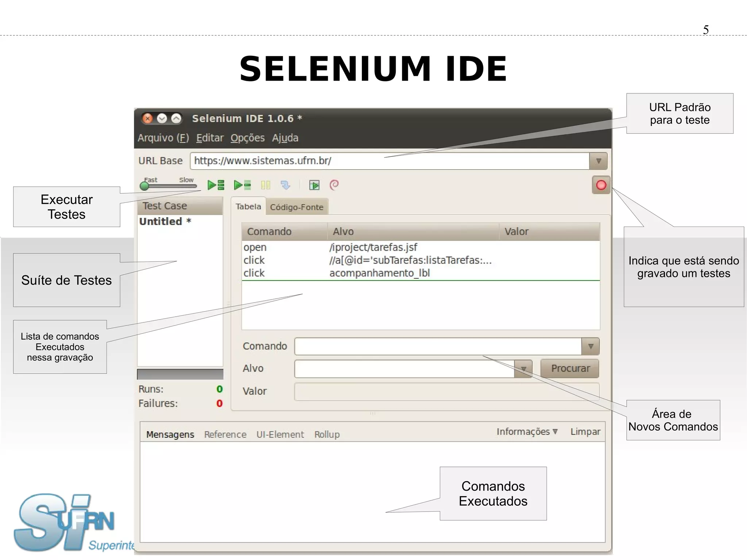Click the Failures count value
This screenshot has width=747, height=560.
[219, 403]
